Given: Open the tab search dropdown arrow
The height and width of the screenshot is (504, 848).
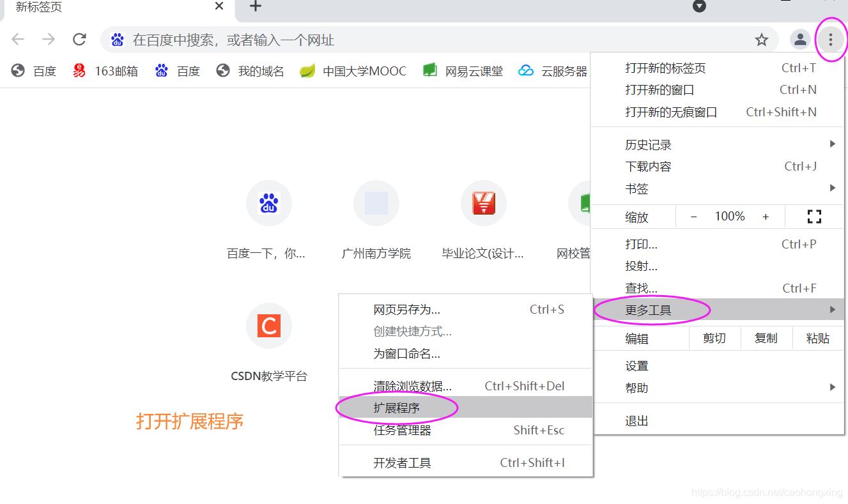Looking at the screenshot, I should 700,6.
